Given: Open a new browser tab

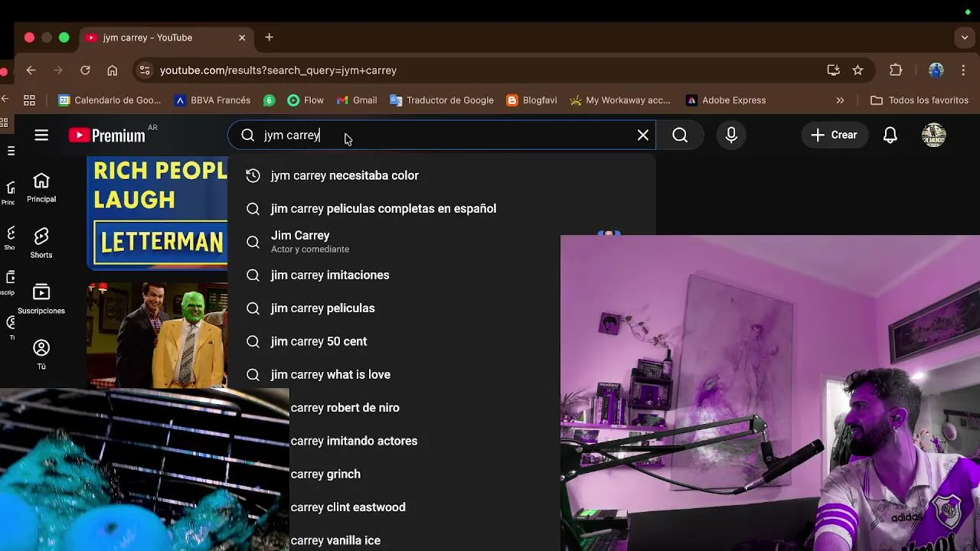Looking at the screenshot, I should (269, 37).
